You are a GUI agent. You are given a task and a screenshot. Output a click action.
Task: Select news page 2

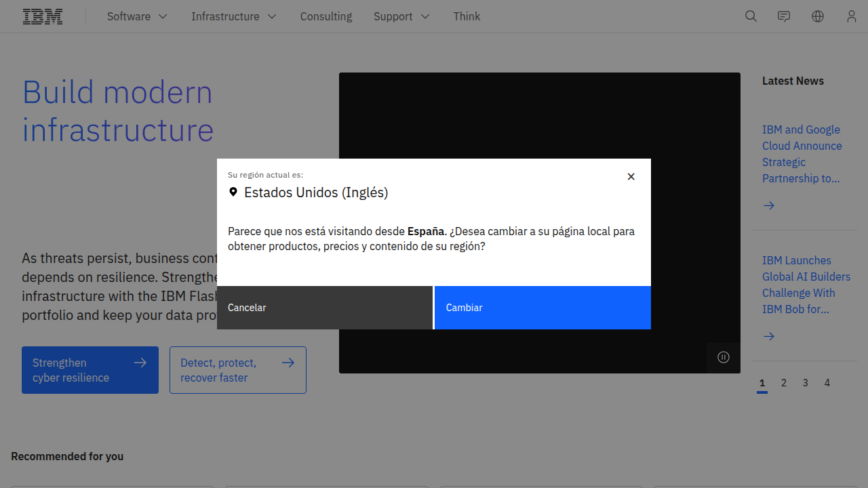coord(784,383)
